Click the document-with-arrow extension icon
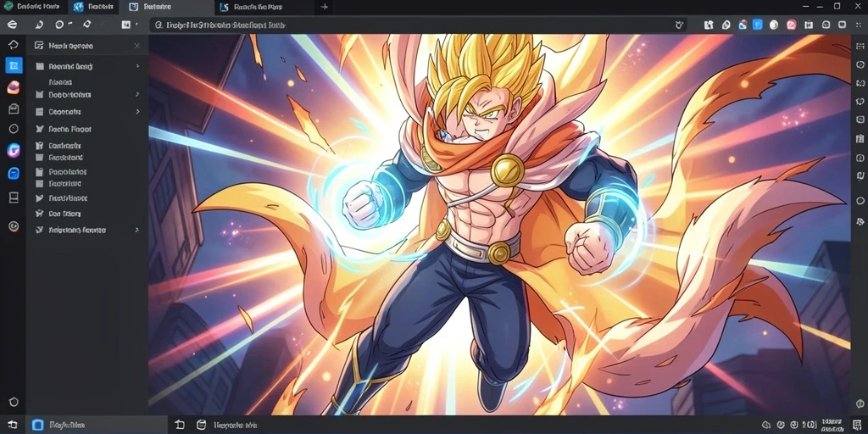 pyautogui.click(x=709, y=25)
